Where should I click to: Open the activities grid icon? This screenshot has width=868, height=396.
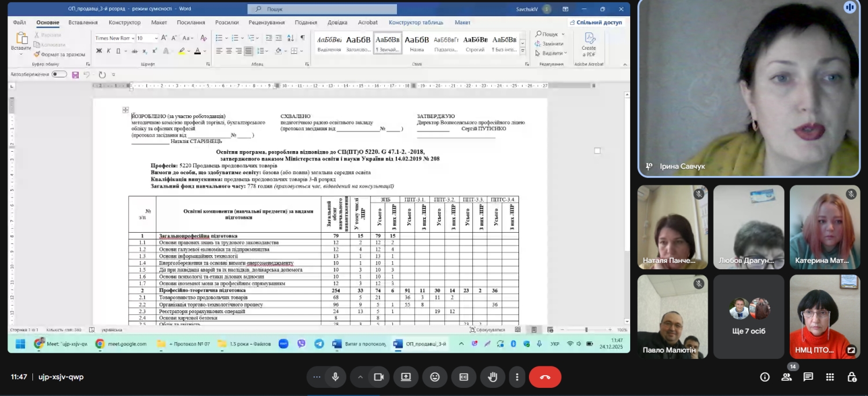pyautogui.click(x=830, y=377)
